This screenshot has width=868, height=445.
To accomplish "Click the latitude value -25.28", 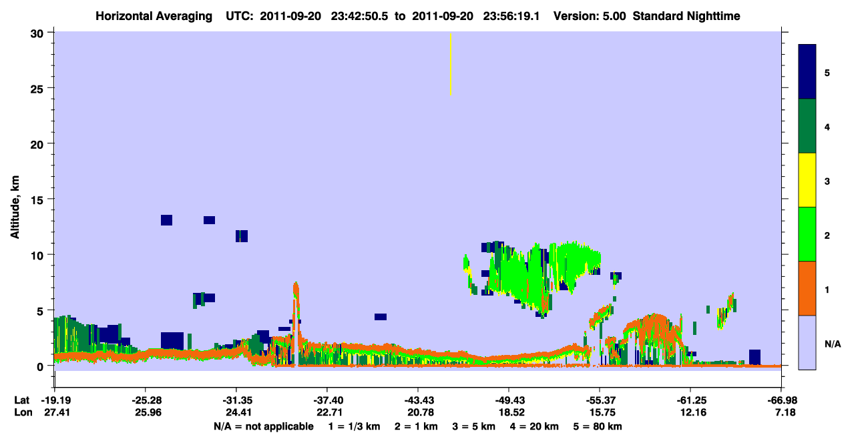I will coord(146,400).
